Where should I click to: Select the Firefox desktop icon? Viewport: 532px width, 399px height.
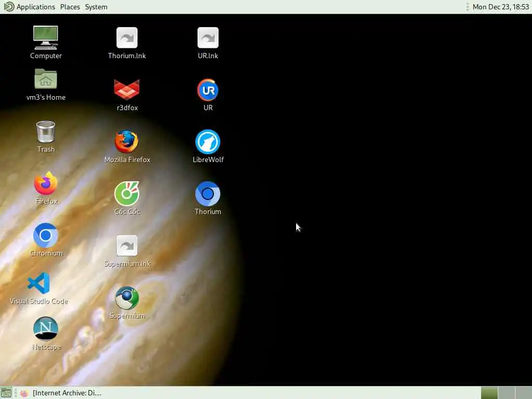coord(46,183)
